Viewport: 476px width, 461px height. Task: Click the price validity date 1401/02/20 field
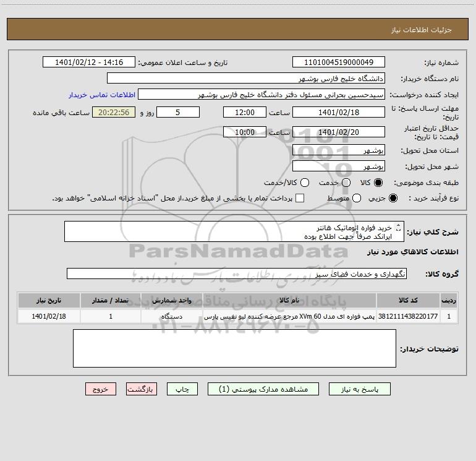[339, 132]
